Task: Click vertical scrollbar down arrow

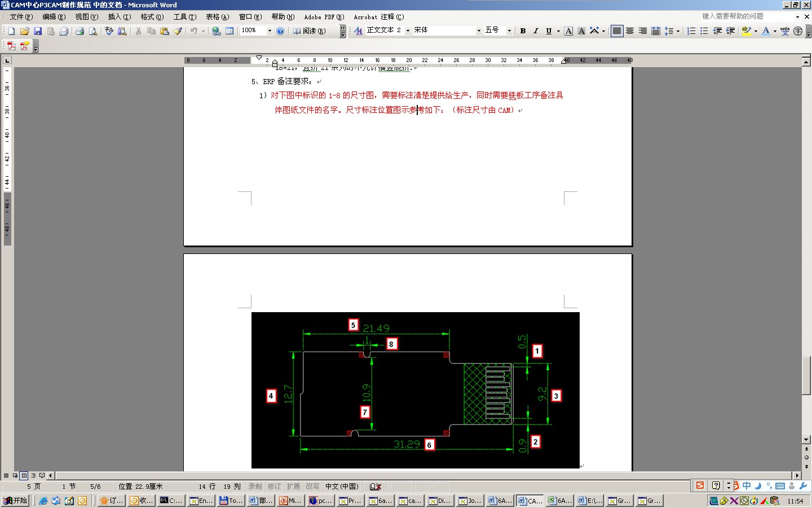Action: click(x=806, y=440)
